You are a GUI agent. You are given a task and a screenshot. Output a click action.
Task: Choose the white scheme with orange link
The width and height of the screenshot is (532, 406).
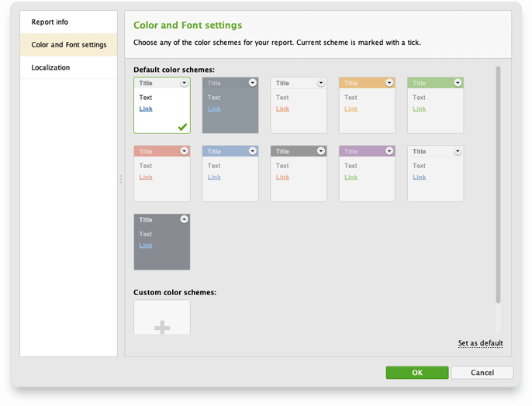pyautogui.click(x=299, y=105)
